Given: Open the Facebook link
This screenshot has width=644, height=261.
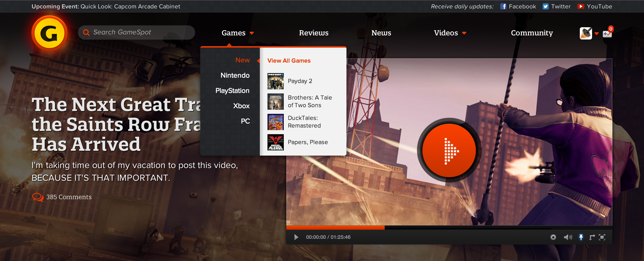Looking at the screenshot, I should [x=522, y=6].
